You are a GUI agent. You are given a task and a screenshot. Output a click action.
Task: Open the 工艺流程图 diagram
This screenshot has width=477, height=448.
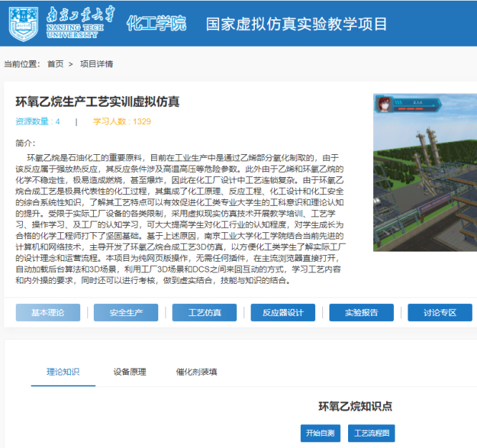[371, 433]
